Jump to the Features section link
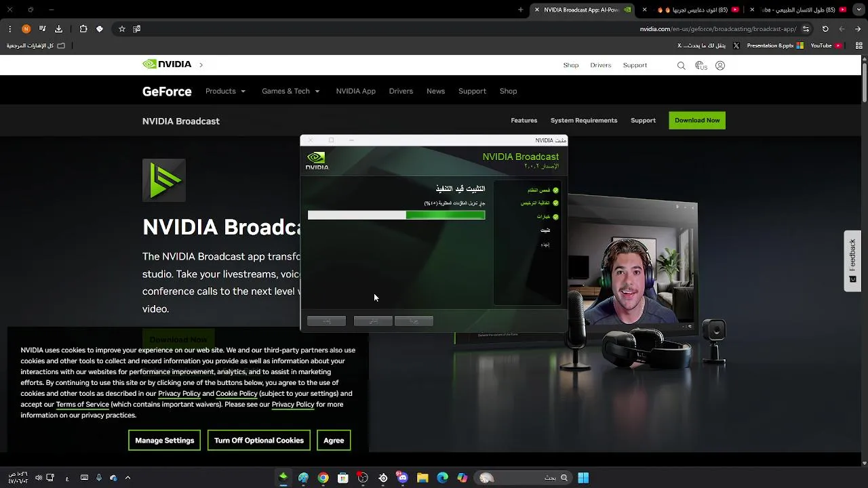Image resolution: width=868 pixels, height=488 pixels. tap(524, 121)
